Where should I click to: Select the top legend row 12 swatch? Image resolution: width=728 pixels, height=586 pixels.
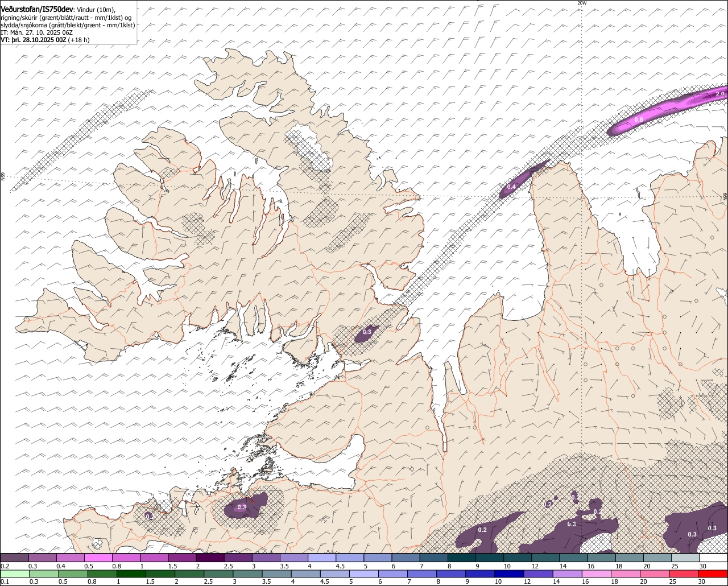click(545, 558)
